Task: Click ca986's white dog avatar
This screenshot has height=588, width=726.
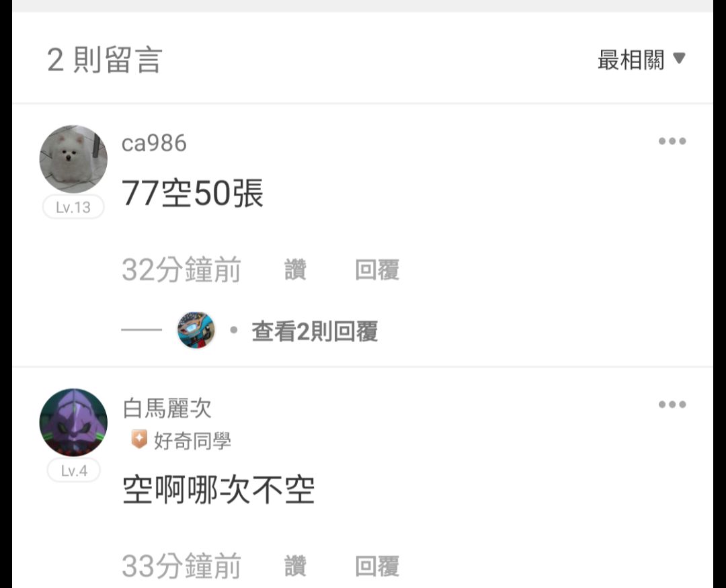Action: click(73, 159)
